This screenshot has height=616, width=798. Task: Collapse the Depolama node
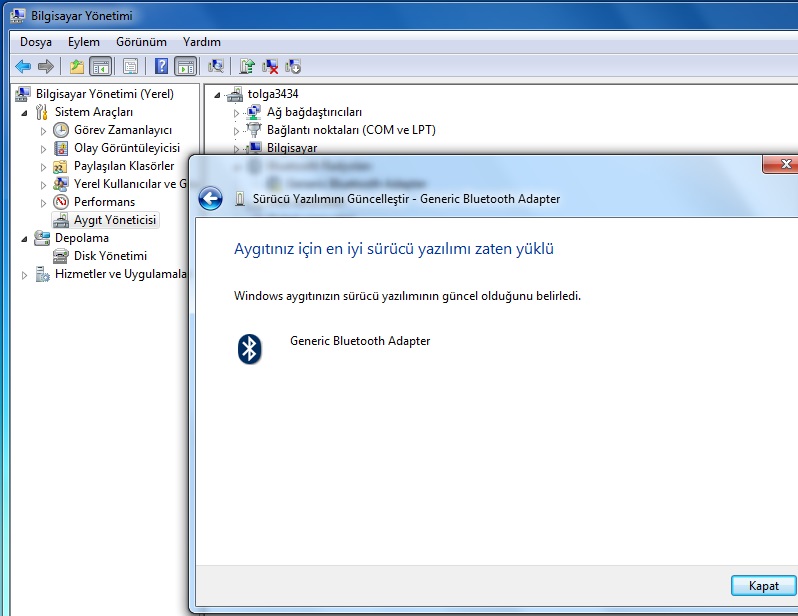coord(24,238)
